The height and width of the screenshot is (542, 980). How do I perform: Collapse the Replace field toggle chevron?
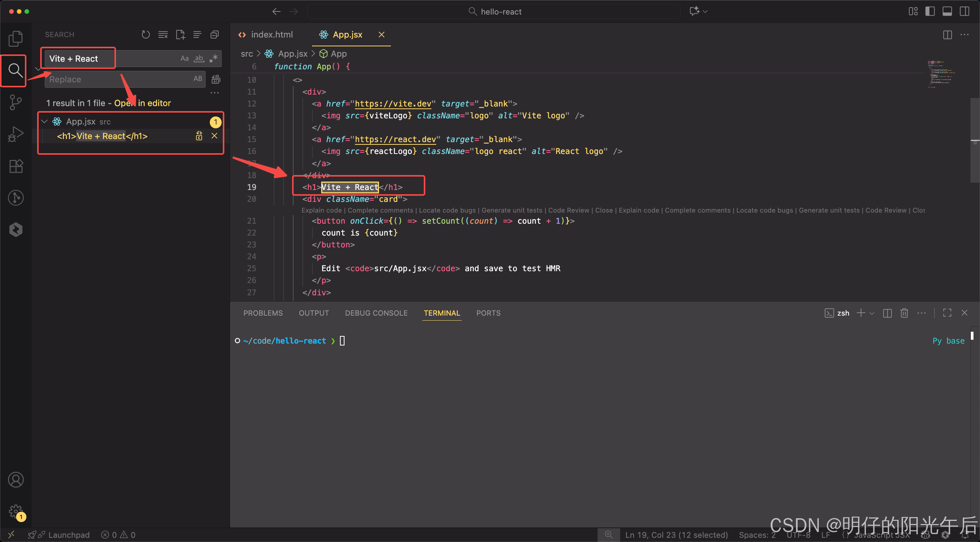38,69
